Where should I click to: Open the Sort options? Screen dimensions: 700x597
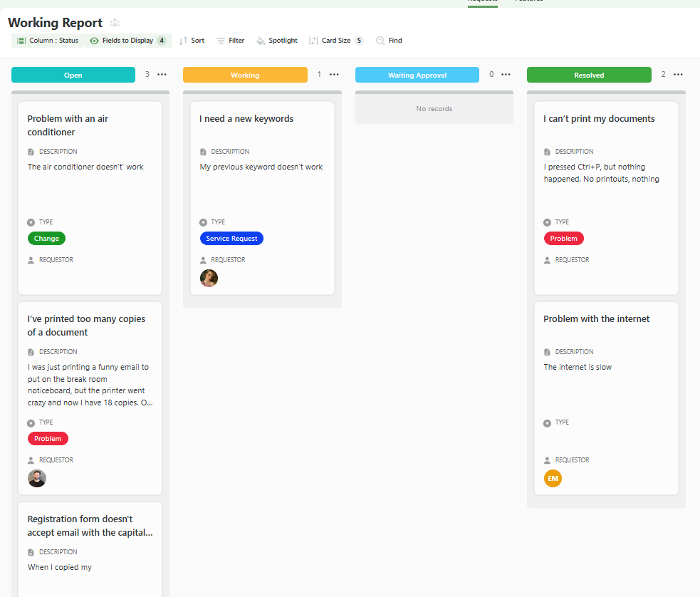pyautogui.click(x=192, y=41)
